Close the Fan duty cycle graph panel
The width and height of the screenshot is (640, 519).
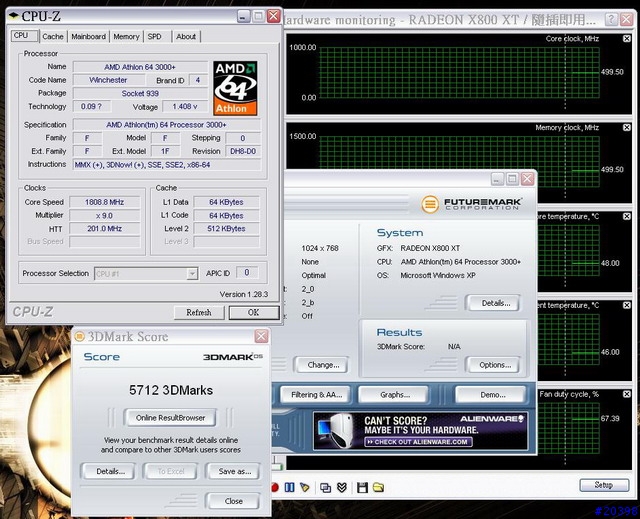click(627, 394)
